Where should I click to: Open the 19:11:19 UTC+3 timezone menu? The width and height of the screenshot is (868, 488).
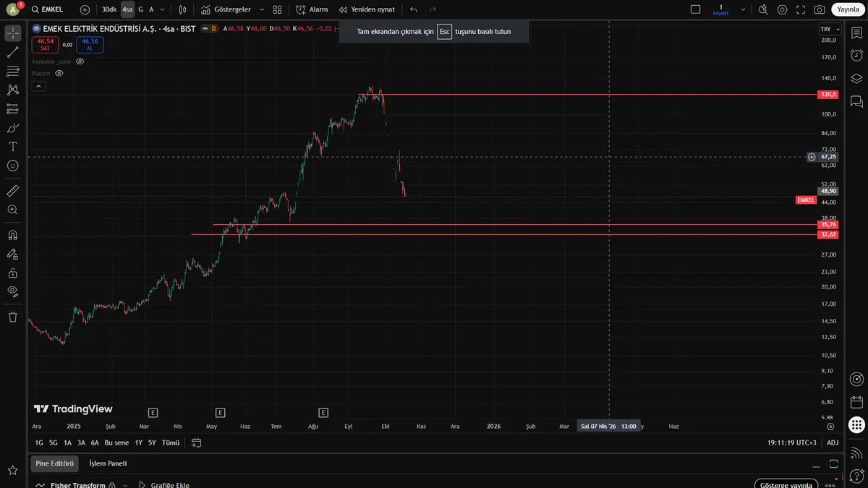click(x=792, y=442)
